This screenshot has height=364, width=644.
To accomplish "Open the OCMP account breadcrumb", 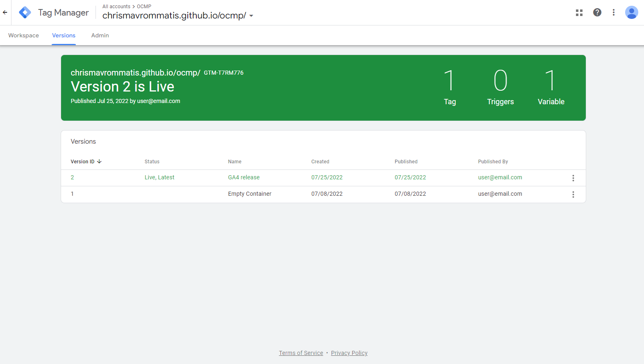I will [x=144, y=7].
